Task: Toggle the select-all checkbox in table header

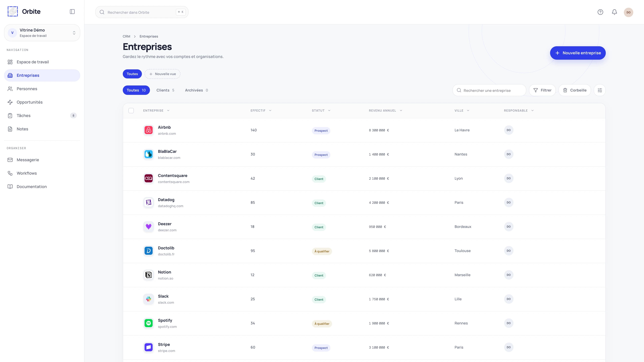Action: [x=131, y=110]
